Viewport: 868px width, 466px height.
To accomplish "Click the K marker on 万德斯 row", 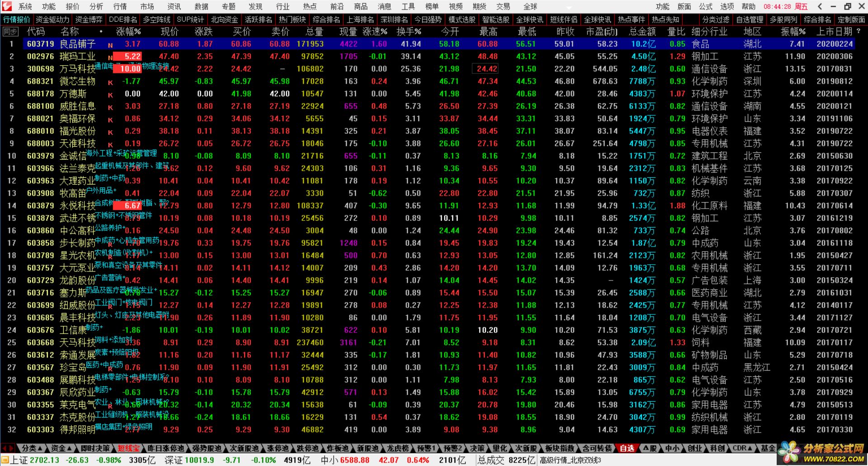I will (x=110, y=95).
